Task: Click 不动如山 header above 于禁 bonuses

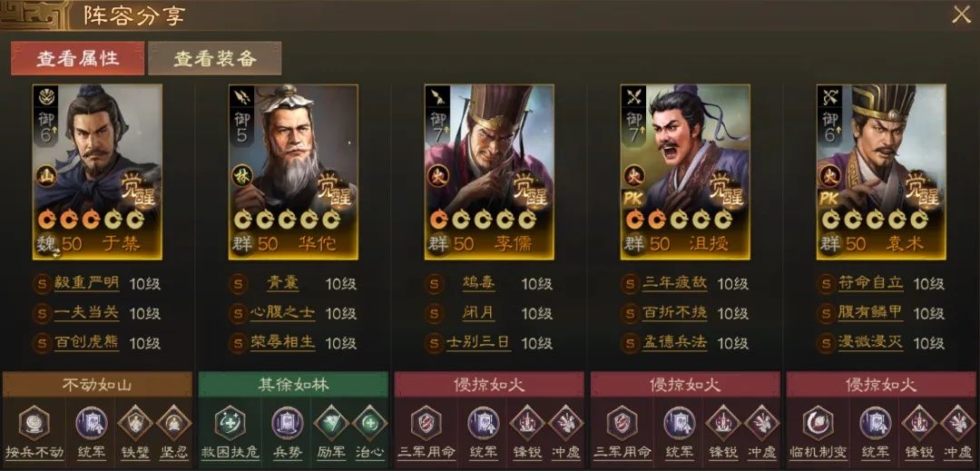Action: point(97,385)
